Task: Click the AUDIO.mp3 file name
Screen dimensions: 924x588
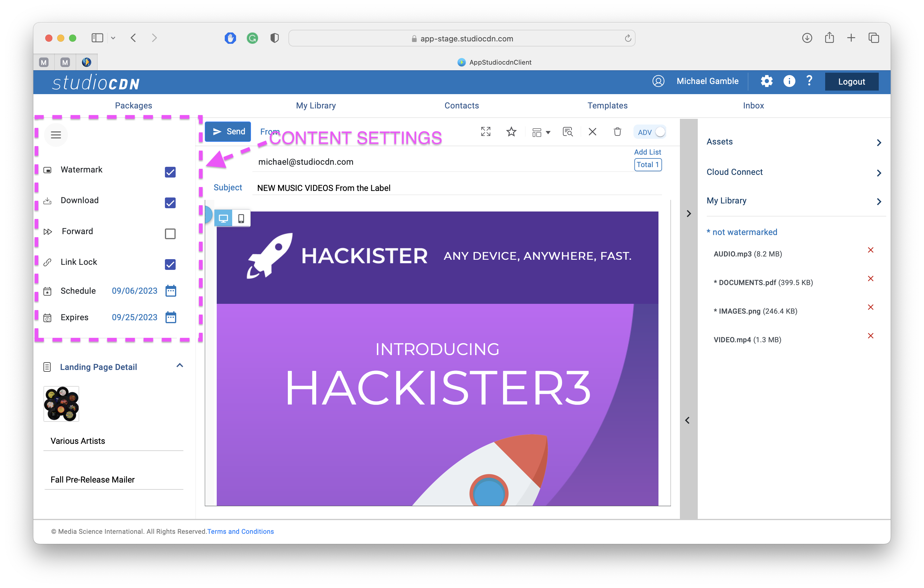Action: coord(733,254)
